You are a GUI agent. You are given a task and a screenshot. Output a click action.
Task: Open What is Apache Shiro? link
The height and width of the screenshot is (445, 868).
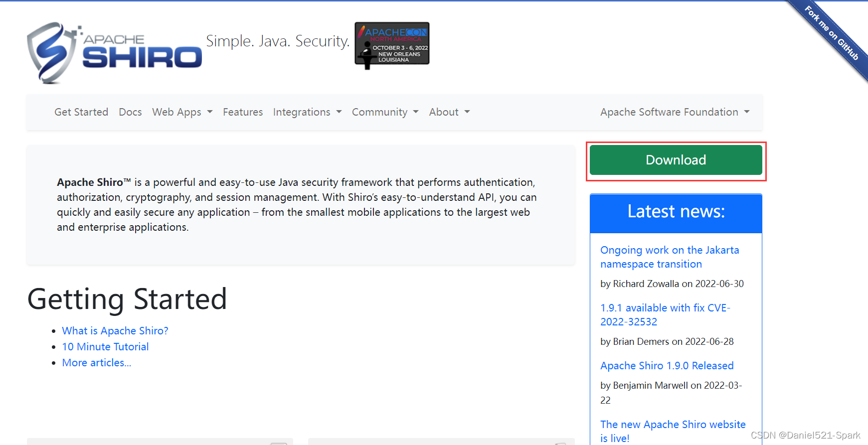(115, 331)
